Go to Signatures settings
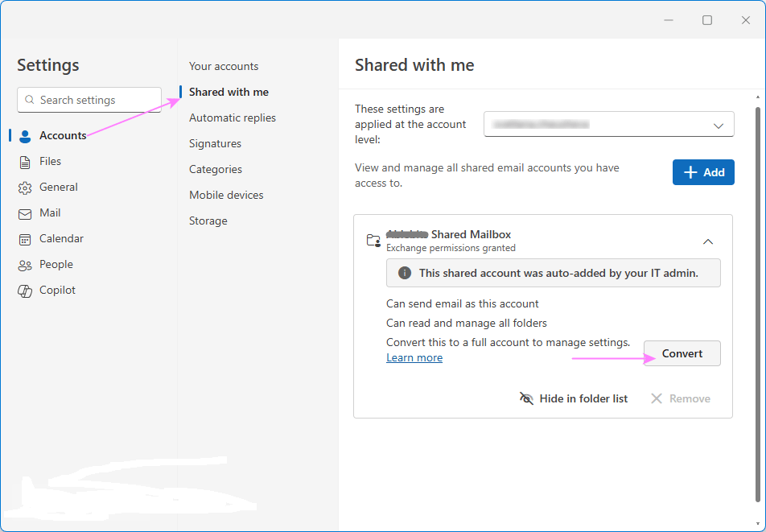The image size is (766, 532). [x=215, y=143]
